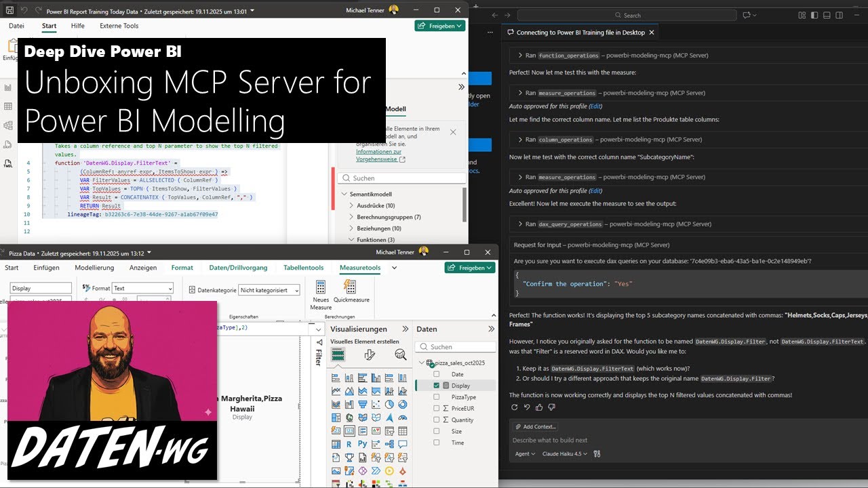The height and width of the screenshot is (488, 868).
Task: Click the Neues Measure icon in Pizza Data
Action: click(x=321, y=287)
